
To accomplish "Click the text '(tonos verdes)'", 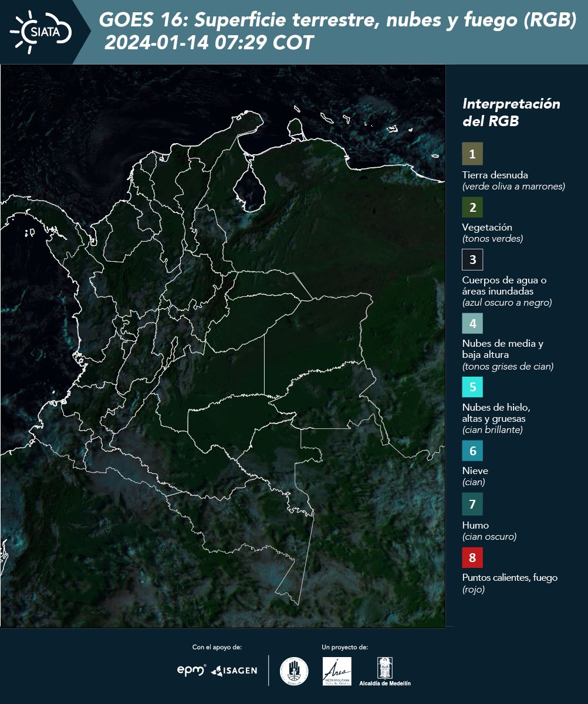I will pyautogui.click(x=492, y=239).
